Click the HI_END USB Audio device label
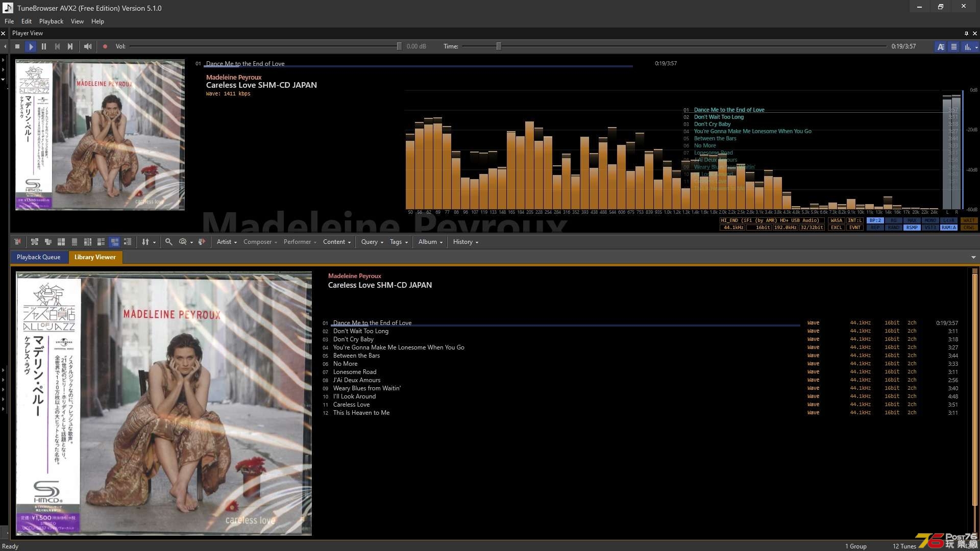Screen dimensions: 980x551 tap(772, 220)
